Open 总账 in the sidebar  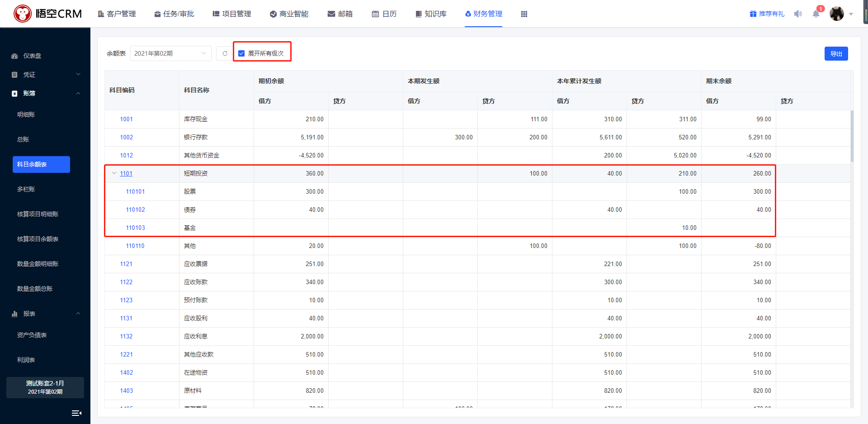click(x=23, y=139)
